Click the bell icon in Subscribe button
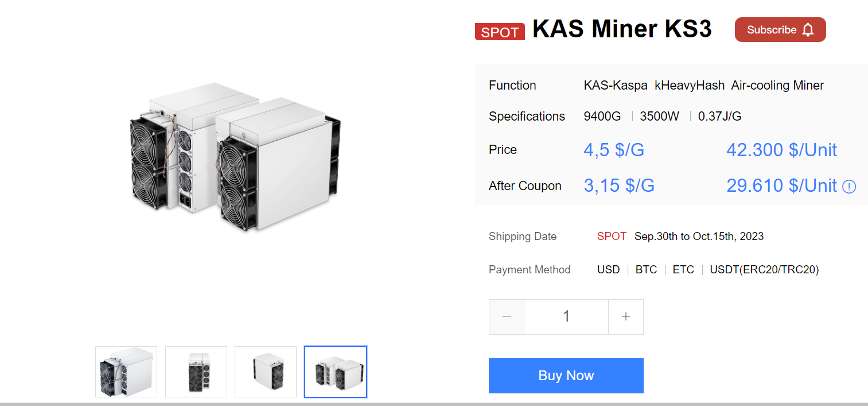Image resolution: width=868 pixels, height=406 pixels. (808, 30)
